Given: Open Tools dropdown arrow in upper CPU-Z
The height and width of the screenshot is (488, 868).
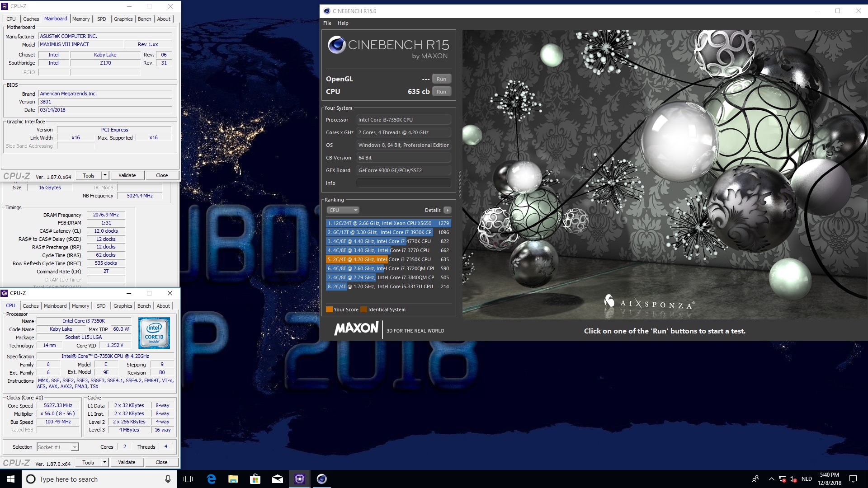Looking at the screenshot, I should (105, 175).
